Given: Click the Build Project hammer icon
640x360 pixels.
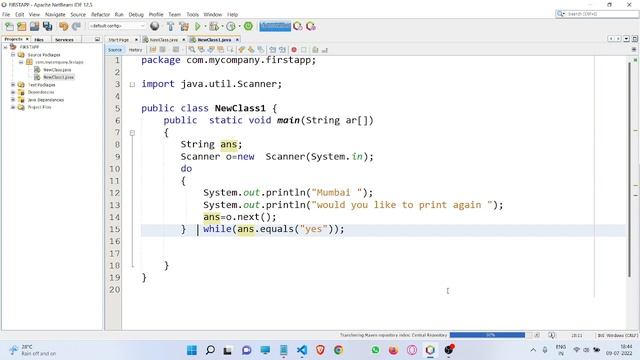Looking at the screenshot, I should [171, 27].
